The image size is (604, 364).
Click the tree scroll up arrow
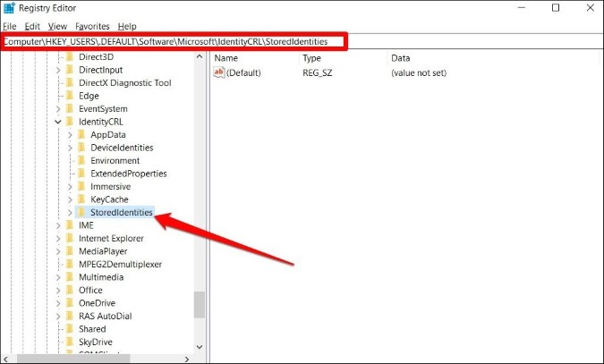[x=200, y=56]
